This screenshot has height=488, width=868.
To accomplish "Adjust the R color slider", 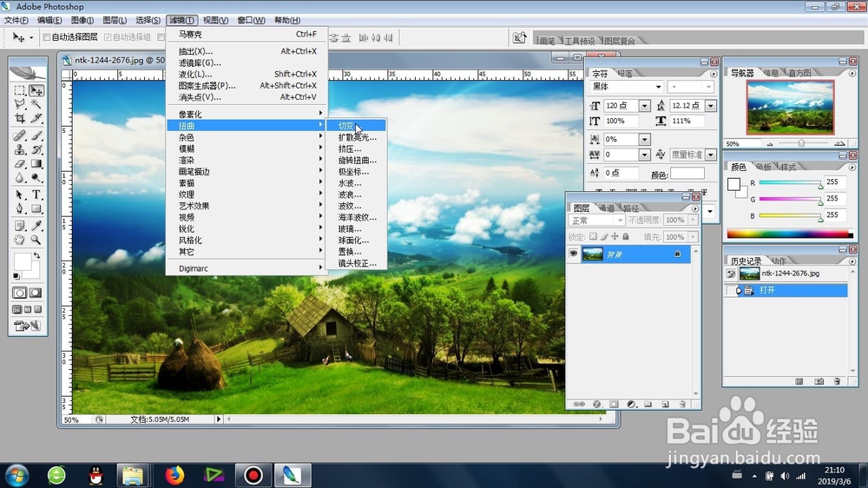I will (x=820, y=185).
